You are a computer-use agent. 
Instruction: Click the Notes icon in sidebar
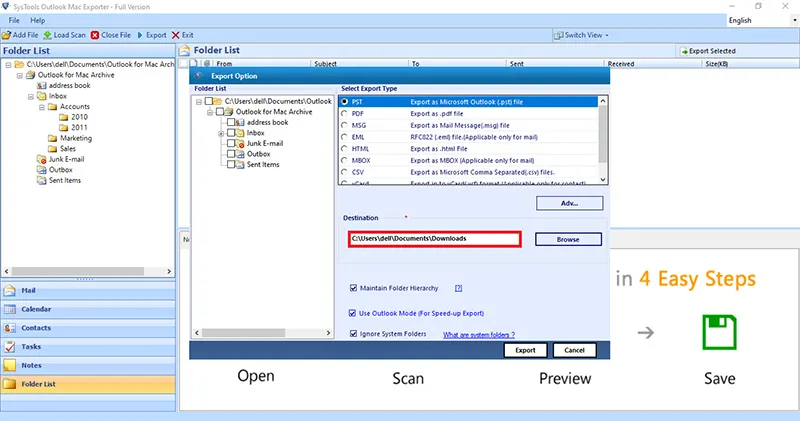[10, 365]
